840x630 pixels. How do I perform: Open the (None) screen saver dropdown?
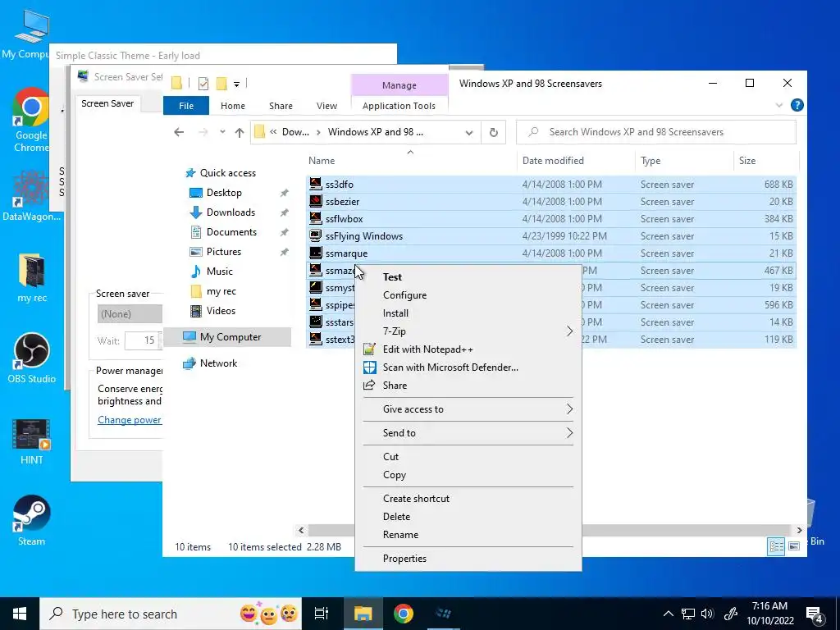pos(130,314)
